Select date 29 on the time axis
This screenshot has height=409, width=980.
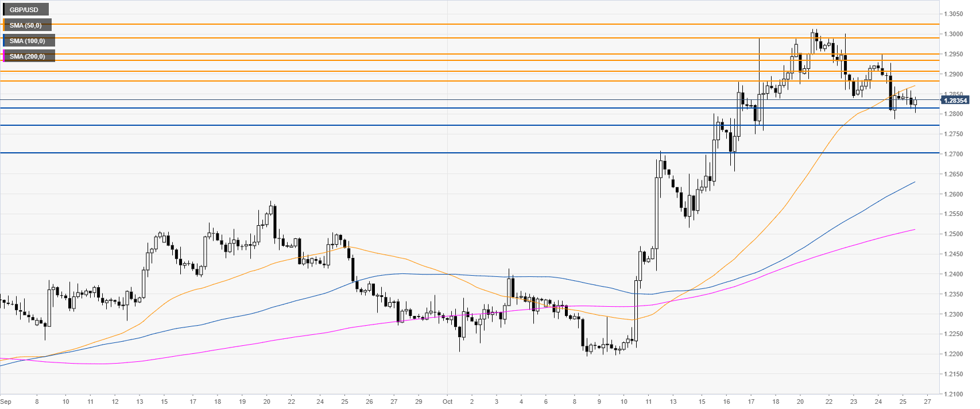(419, 402)
